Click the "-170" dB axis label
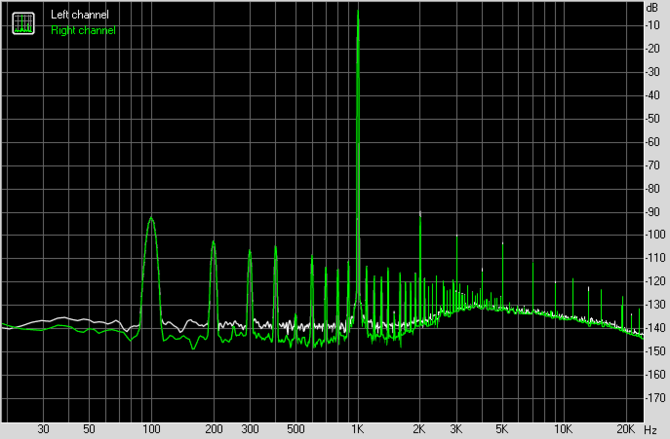 (x=656, y=398)
